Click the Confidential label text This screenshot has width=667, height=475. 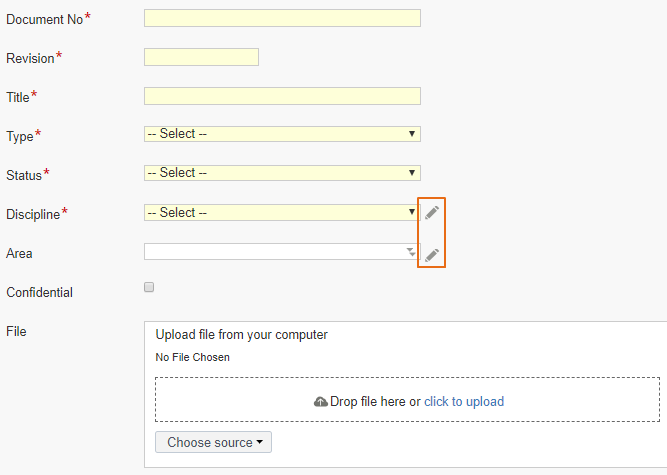40,293
